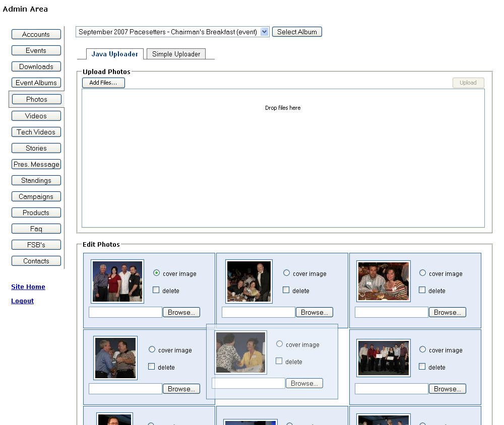Click Browse... under the first photo
Image resolution: width=504 pixels, height=425 pixels.
click(181, 312)
